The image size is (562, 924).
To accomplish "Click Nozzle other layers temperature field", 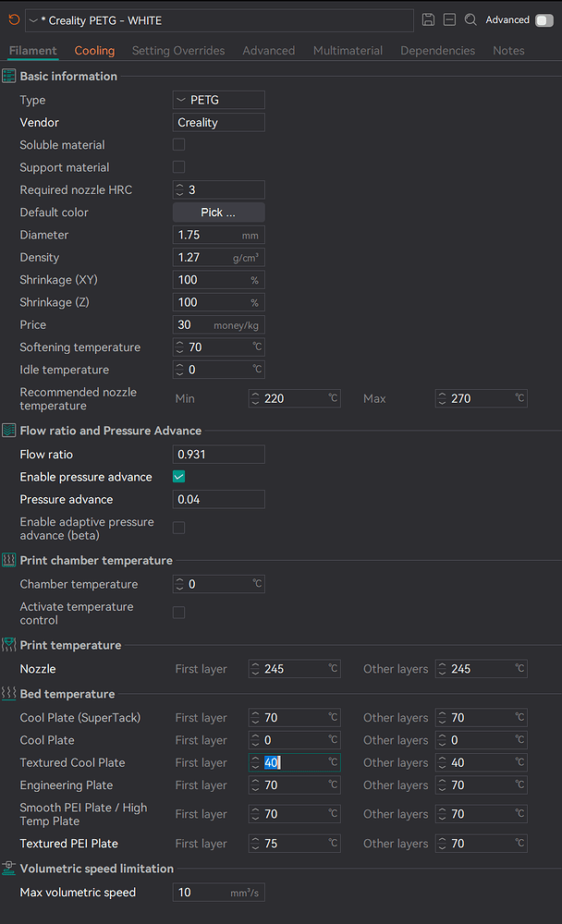I will [x=482, y=669].
